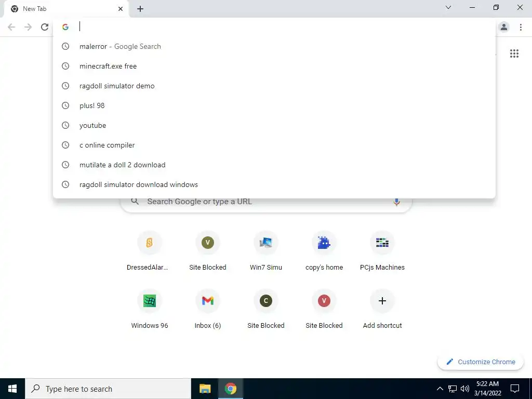Open the three-dot Chrome menu
Screen dimensions: 532x399
tap(521, 27)
